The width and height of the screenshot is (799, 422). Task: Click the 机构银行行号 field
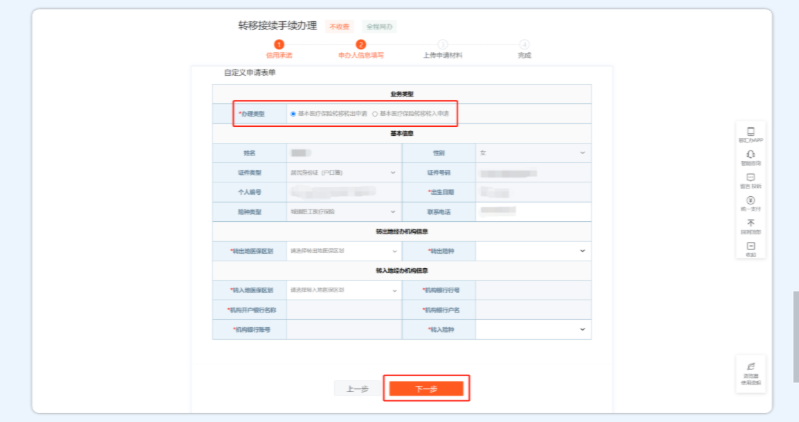click(x=534, y=291)
